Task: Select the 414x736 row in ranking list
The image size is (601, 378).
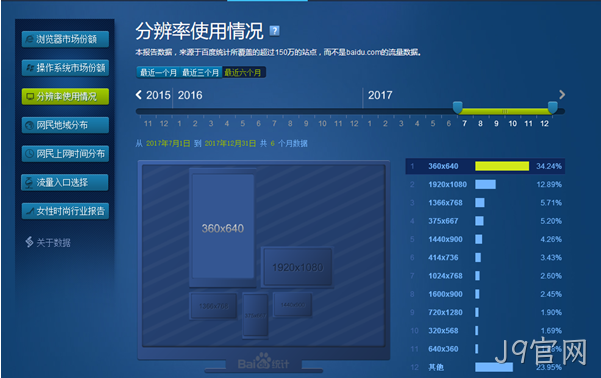Action: (485, 258)
